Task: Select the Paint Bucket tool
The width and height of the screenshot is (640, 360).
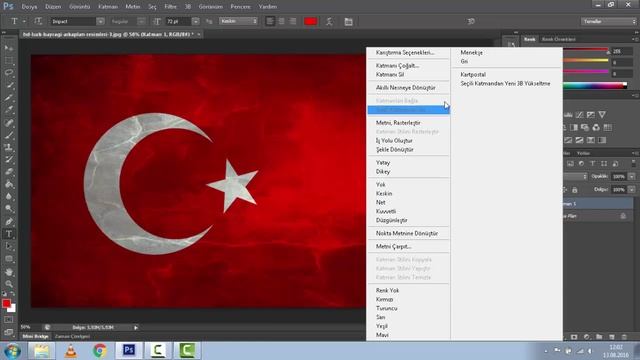Action: pyautogui.click(x=9, y=184)
